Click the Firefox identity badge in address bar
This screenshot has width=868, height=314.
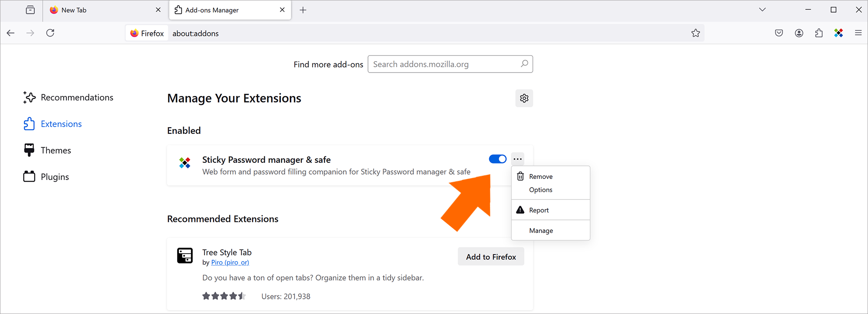[147, 33]
